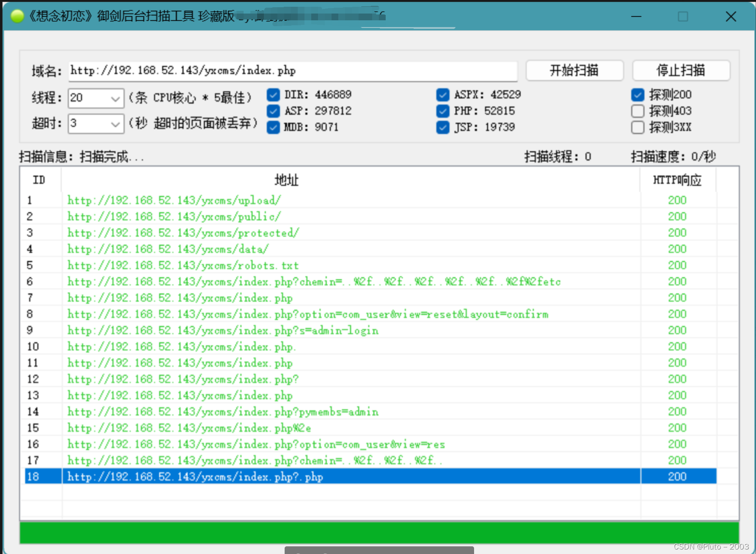Select row with index.php%2e URL

[x=370, y=428]
